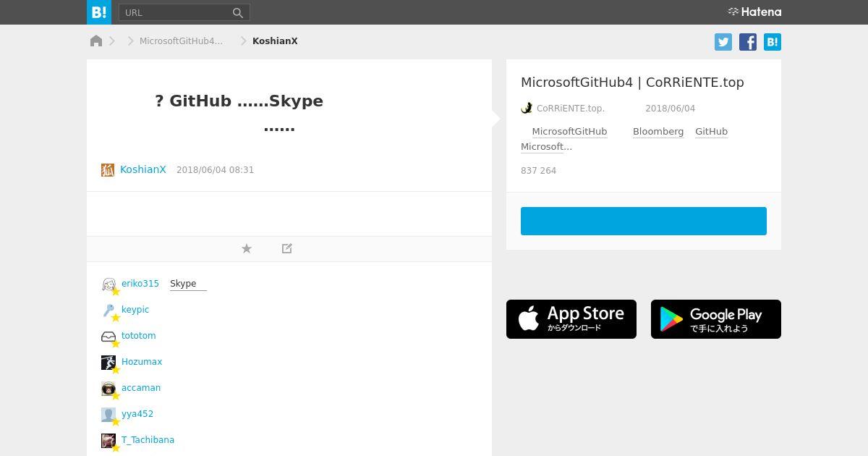This screenshot has height=456, width=868.
Task: Share on Facebook icon
Action: coord(748,42)
